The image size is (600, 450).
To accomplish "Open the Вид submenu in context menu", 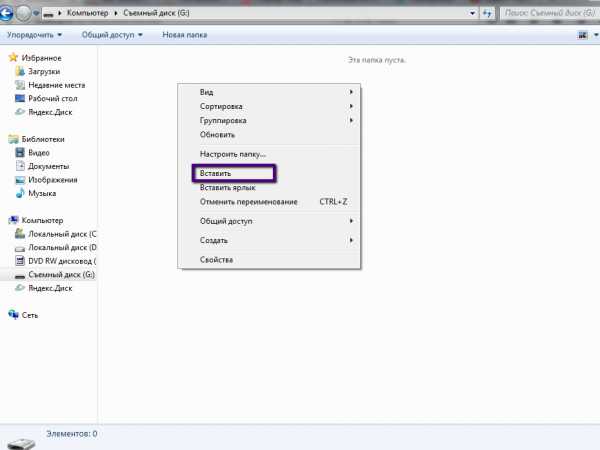I will [269, 92].
